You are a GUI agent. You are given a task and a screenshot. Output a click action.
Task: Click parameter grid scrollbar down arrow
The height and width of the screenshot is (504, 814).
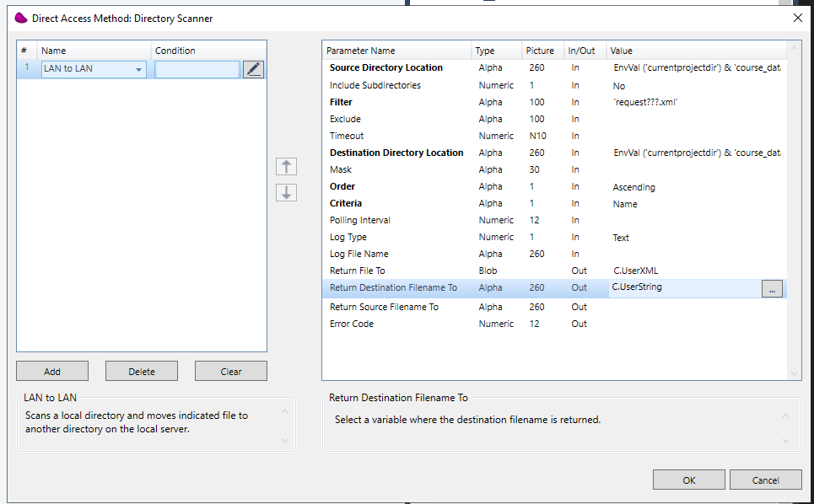794,373
